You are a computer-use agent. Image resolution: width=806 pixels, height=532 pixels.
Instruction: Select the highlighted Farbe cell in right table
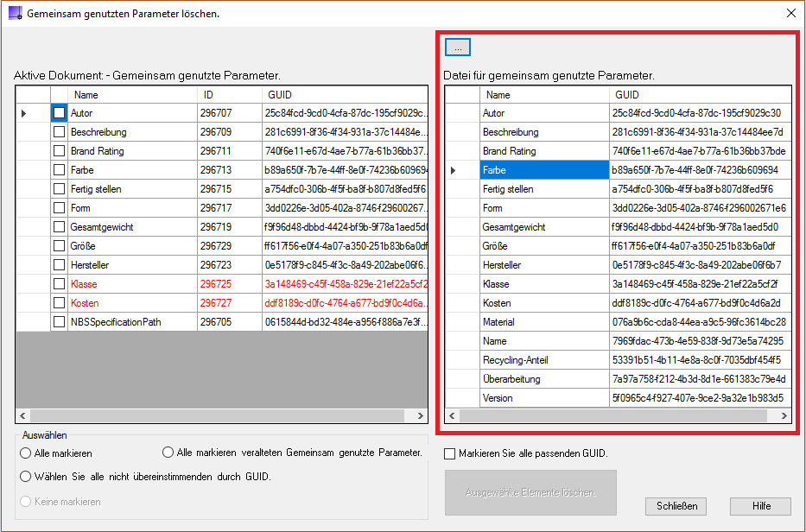[545, 169]
